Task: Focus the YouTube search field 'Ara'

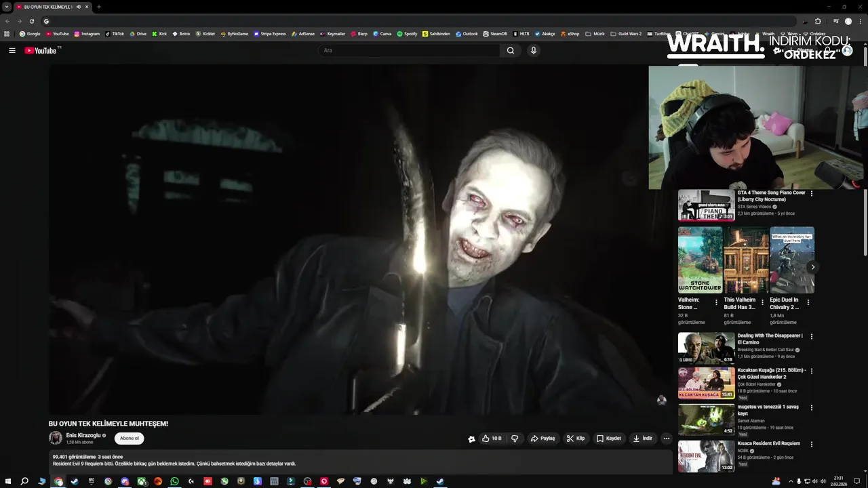Action: coord(410,50)
